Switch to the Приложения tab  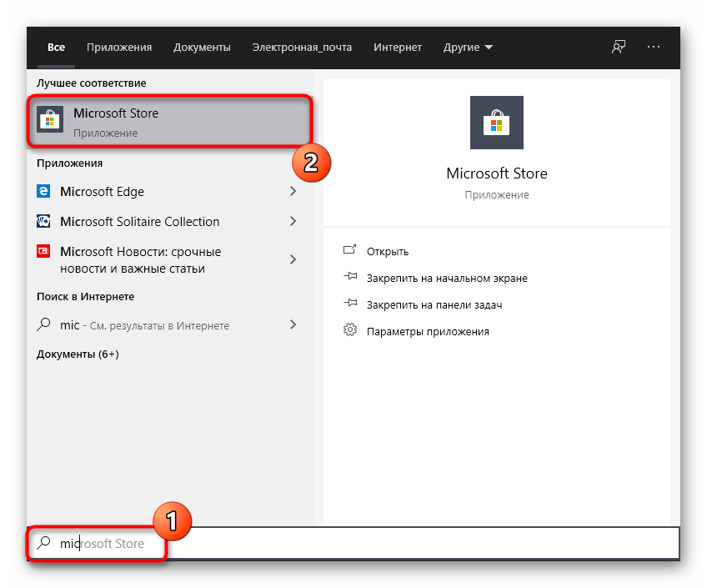[119, 48]
